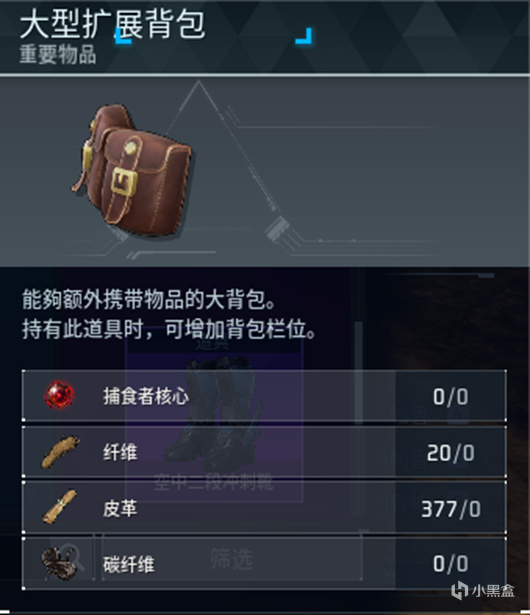Image resolution: width=530 pixels, height=615 pixels.
Task: Click the 重要物品 category label
Action: pyautogui.click(x=58, y=54)
